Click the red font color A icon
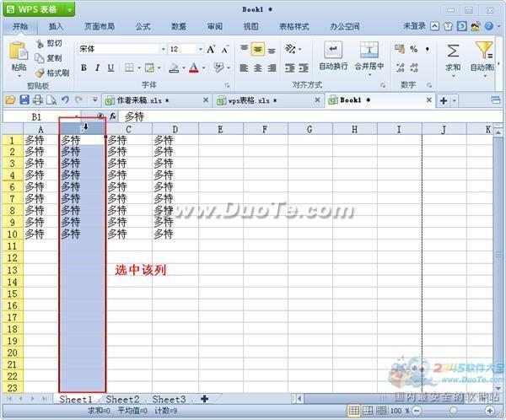 point(194,67)
